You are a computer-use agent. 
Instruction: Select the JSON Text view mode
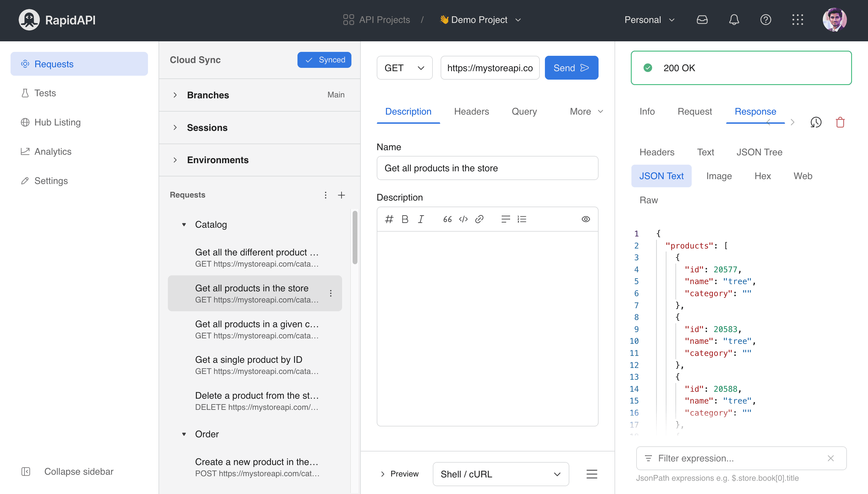coord(662,176)
